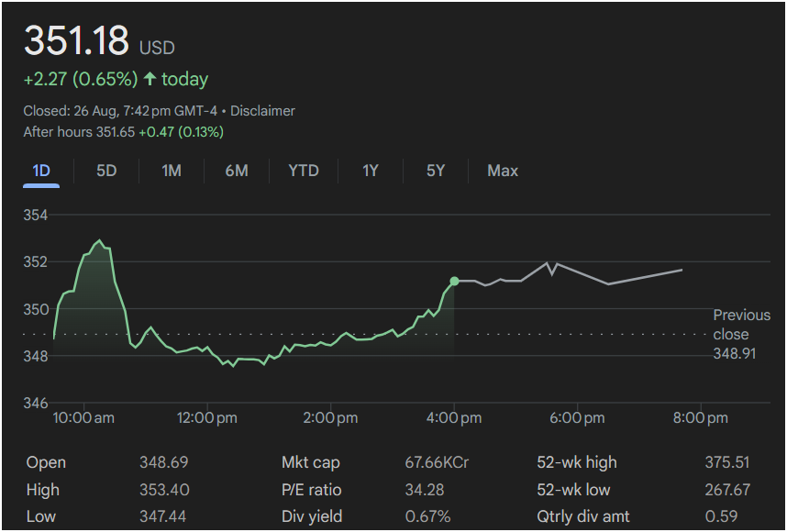
Task: Click the green closing dot on the chart
Action: point(454,281)
